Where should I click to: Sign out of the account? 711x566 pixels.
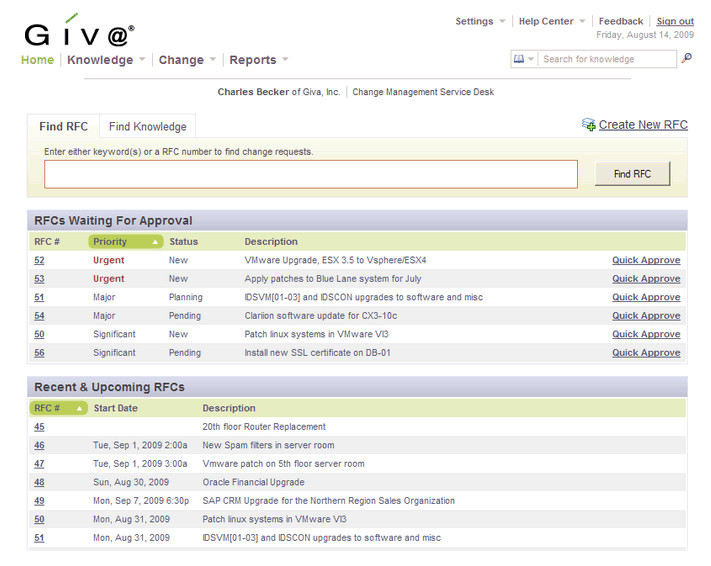(675, 21)
